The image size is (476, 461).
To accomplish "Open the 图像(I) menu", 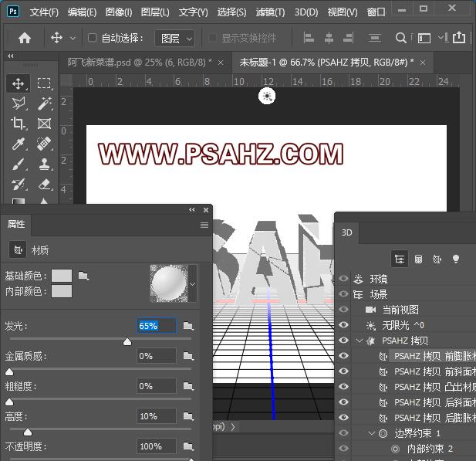I will point(119,12).
